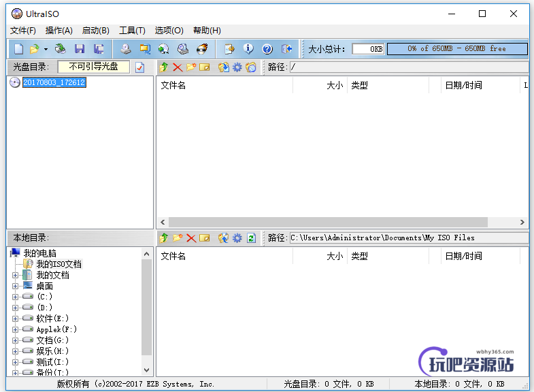Open an ISO file with the folder icon
This screenshot has width=534, height=392.
pyautogui.click(x=35, y=49)
